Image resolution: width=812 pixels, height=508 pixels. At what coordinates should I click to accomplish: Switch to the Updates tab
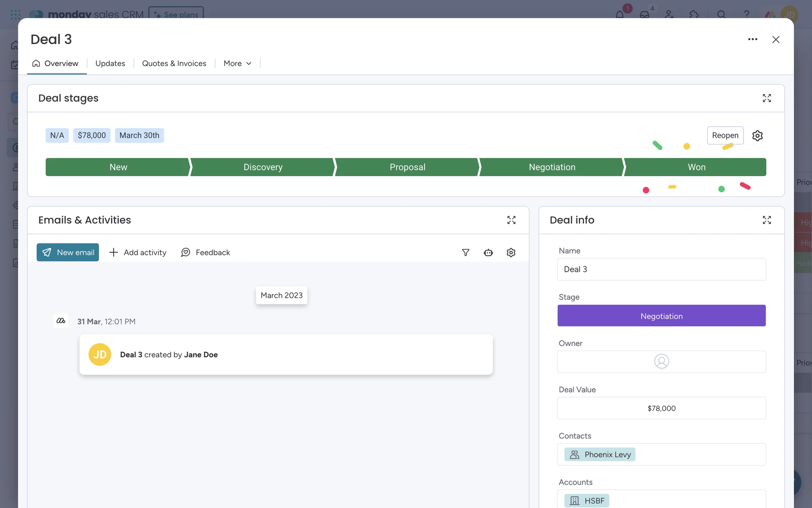pos(110,63)
